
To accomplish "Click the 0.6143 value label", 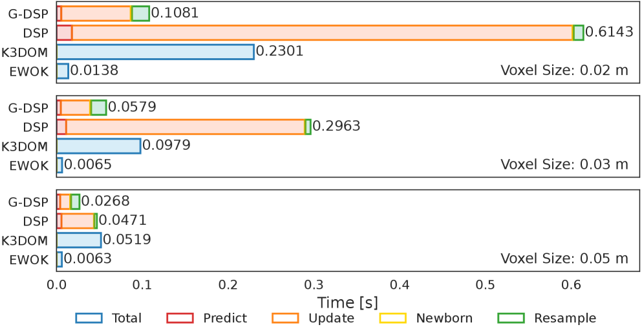I will click(609, 32).
